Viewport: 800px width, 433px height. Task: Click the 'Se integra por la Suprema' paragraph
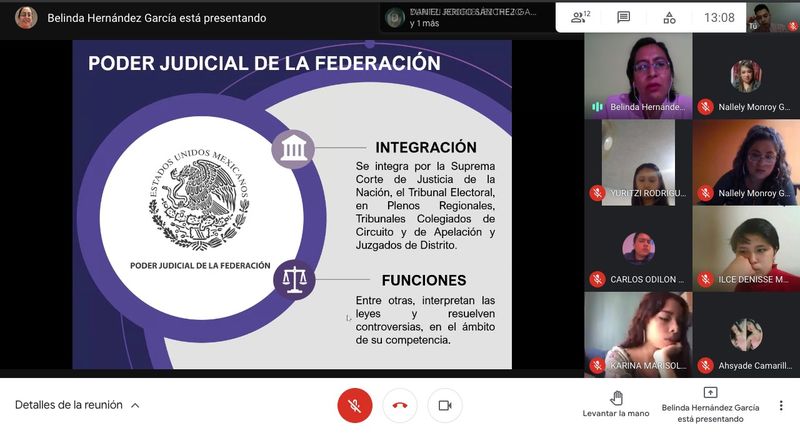coord(426,206)
